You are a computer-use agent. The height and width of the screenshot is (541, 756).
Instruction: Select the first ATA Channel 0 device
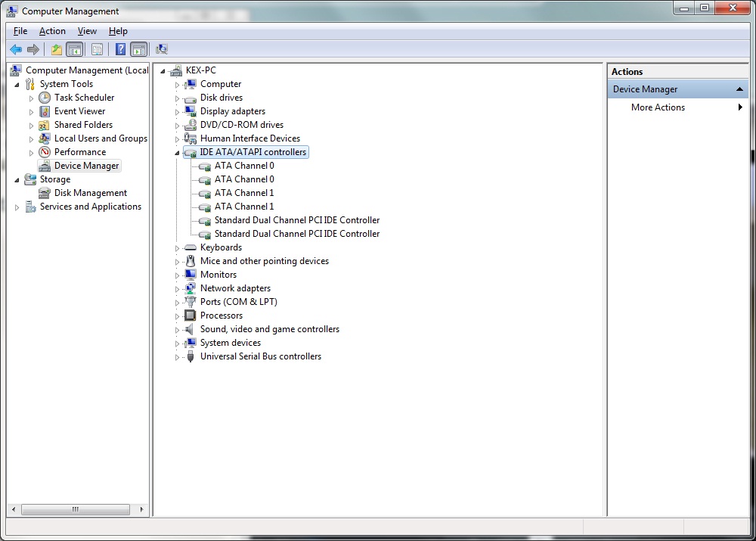click(244, 166)
